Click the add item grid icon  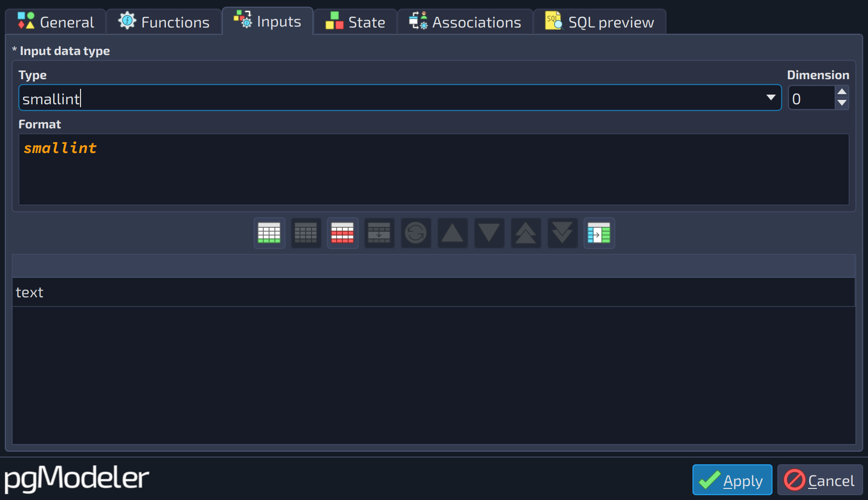(x=269, y=233)
